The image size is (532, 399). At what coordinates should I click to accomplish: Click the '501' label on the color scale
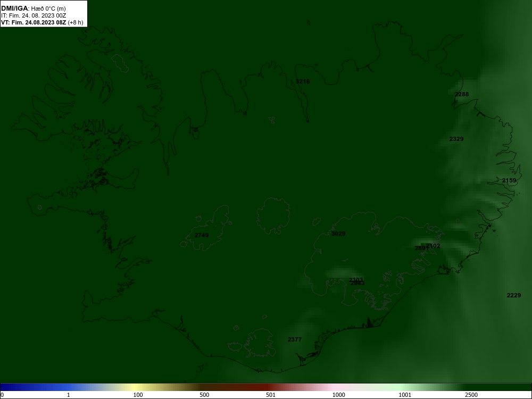271,395
